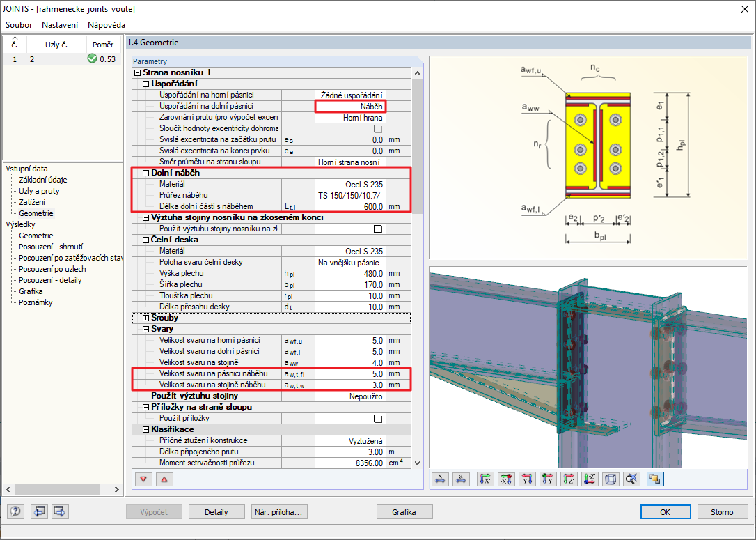Select the -X' view direction icon
Viewport: 756px width, 540px height.
pos(505,479)
